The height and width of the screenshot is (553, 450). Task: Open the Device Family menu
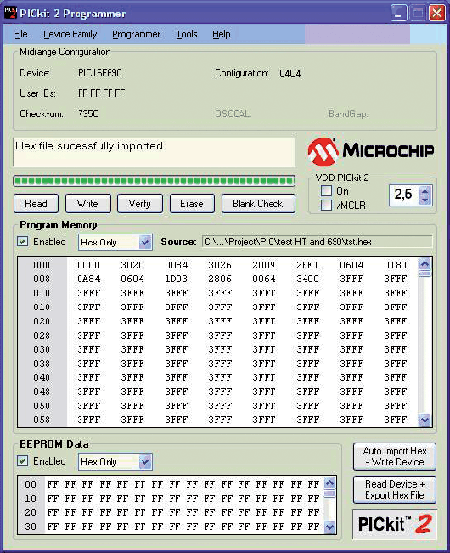click(x=70, y=34)
